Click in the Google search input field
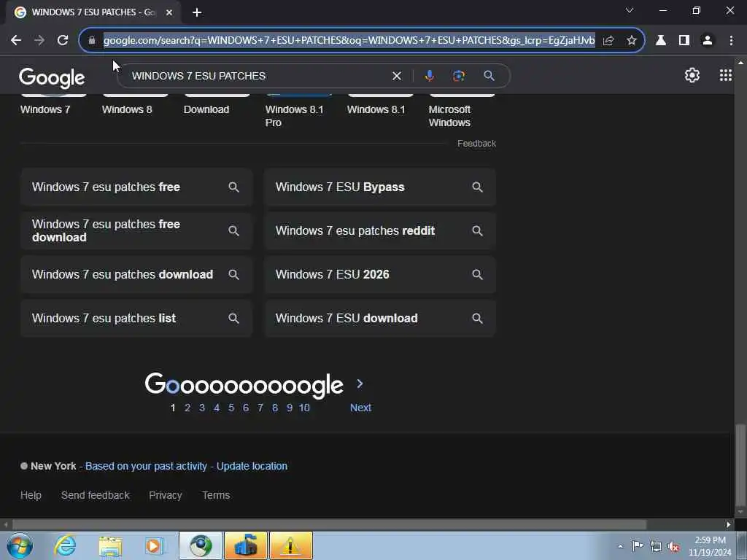 click(x=258, y=76)
